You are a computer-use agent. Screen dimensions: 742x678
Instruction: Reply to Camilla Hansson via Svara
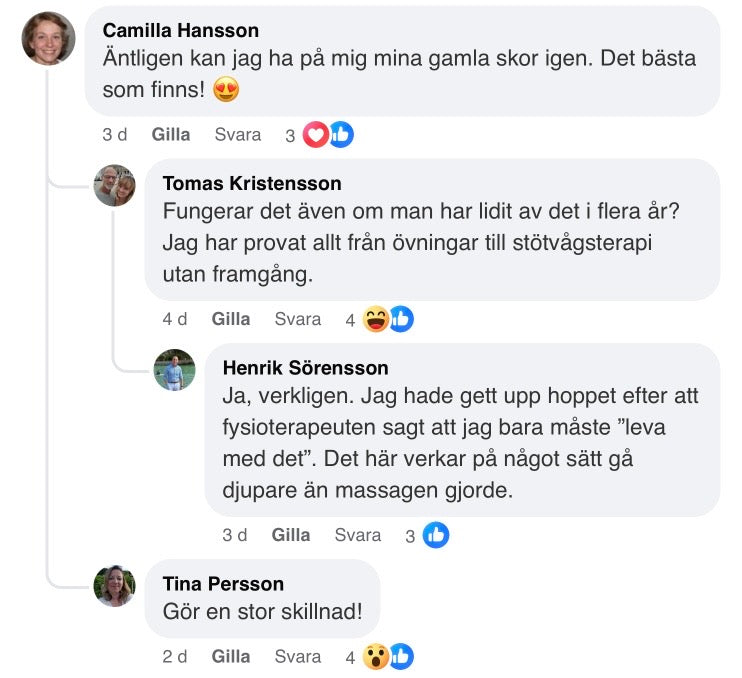pos(238,135)
